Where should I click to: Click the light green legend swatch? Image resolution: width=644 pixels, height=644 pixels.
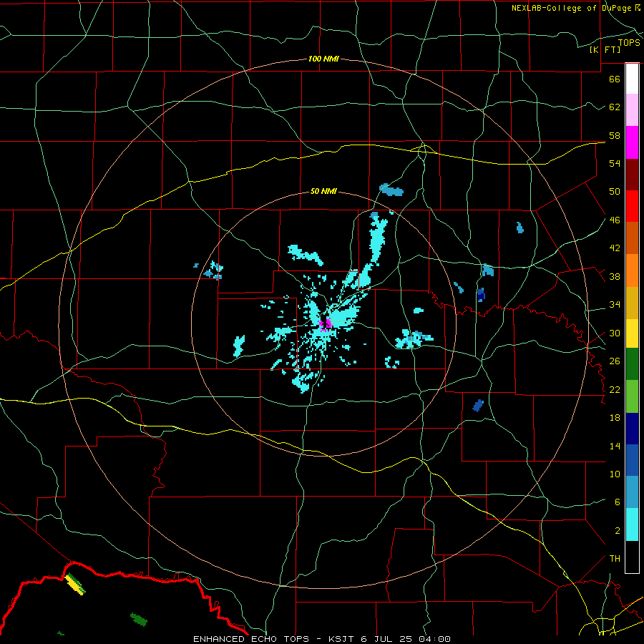[632, 396]
